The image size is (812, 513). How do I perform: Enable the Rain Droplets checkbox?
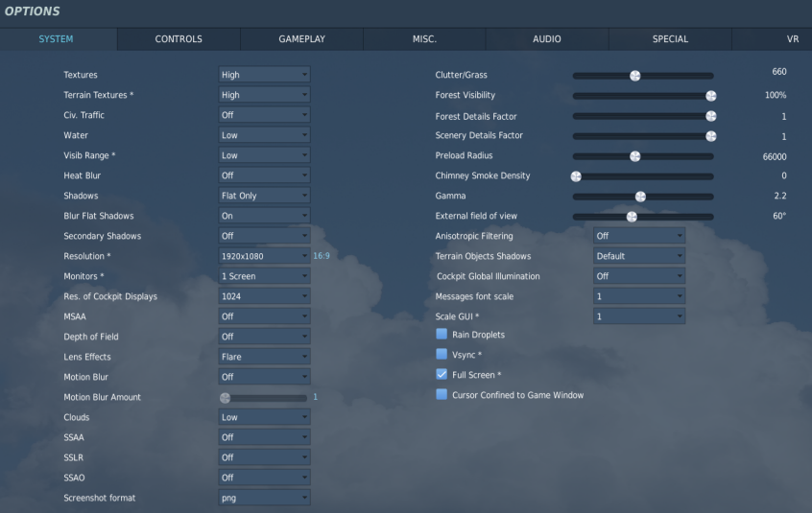pyautogui.click(x=442, y=334)
